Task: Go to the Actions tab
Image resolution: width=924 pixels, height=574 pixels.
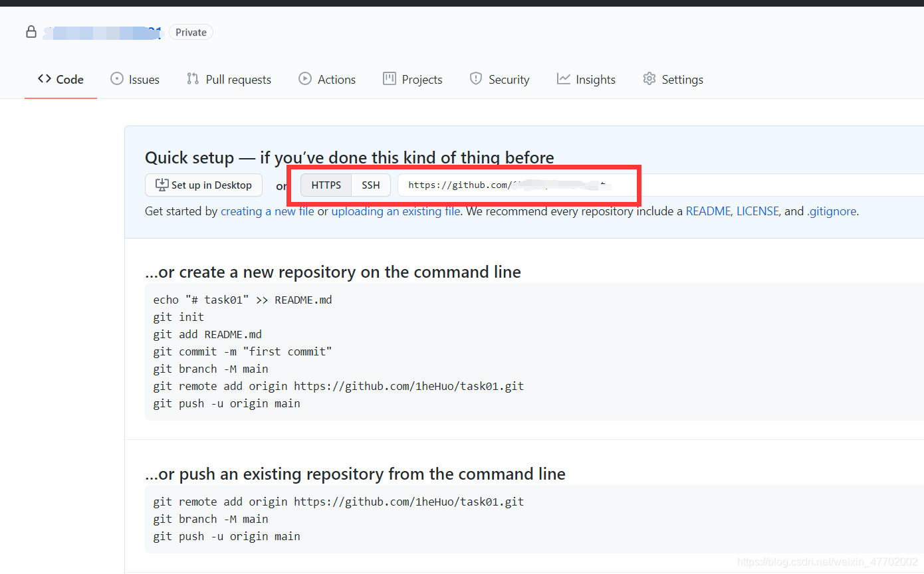Action: coord(327,80)
